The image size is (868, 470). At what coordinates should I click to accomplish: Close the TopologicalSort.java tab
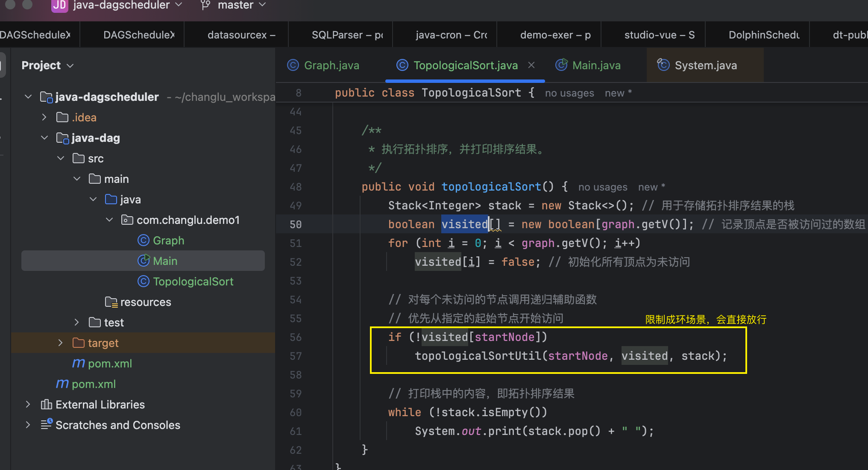pos(531,65)
